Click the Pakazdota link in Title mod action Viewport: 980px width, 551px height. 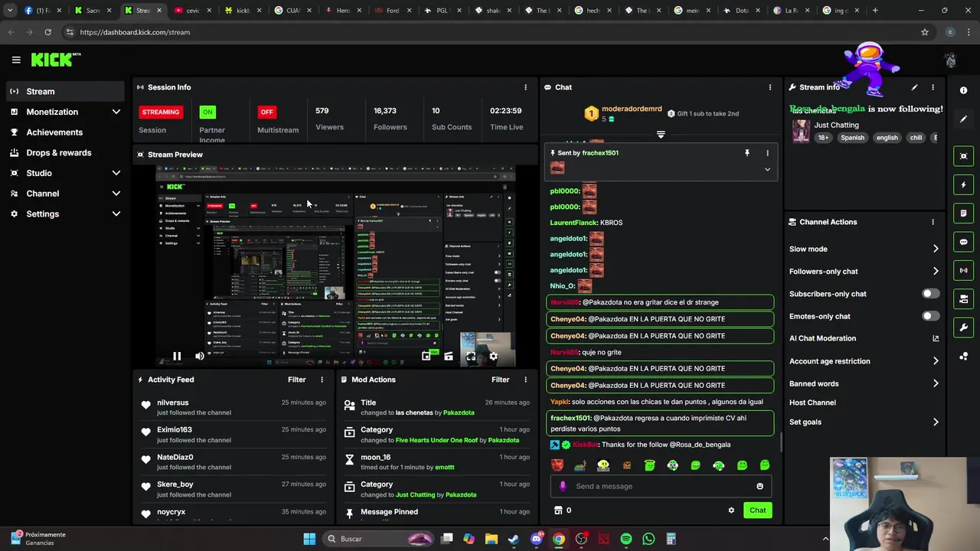coord(459,412)
